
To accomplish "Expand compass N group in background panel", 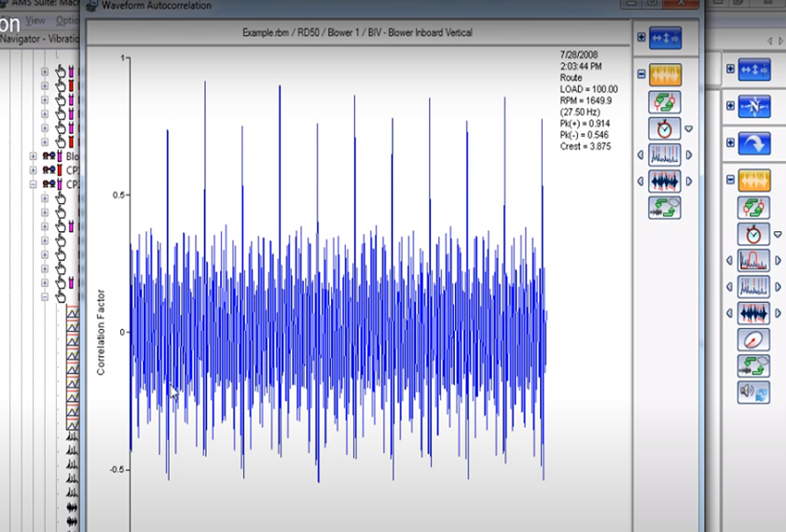I will click(730, 106).
